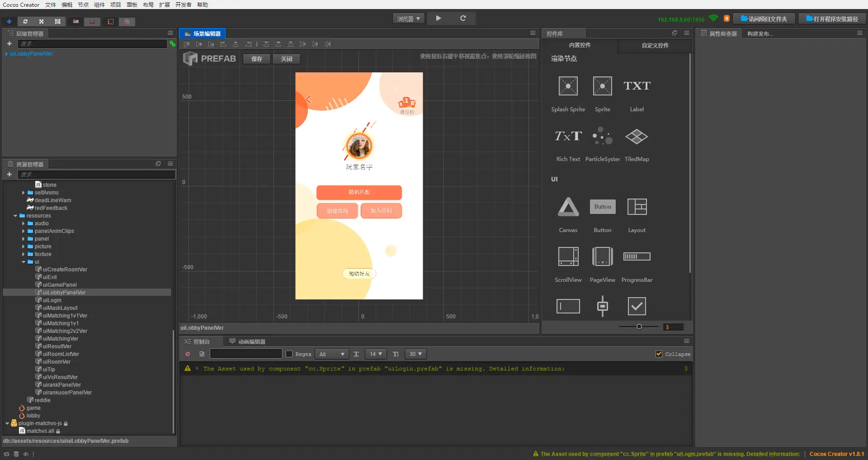Toggle the Regex checkbox in console
The height and width of the screenshot is (460, 868).
click(289, 354)
